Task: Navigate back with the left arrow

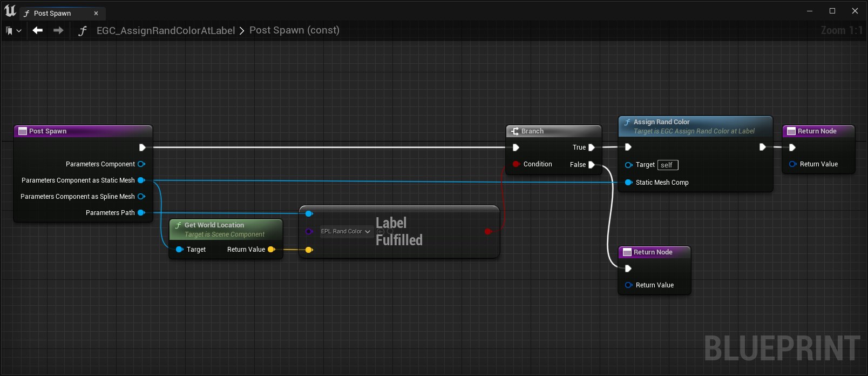Action: 37,31
